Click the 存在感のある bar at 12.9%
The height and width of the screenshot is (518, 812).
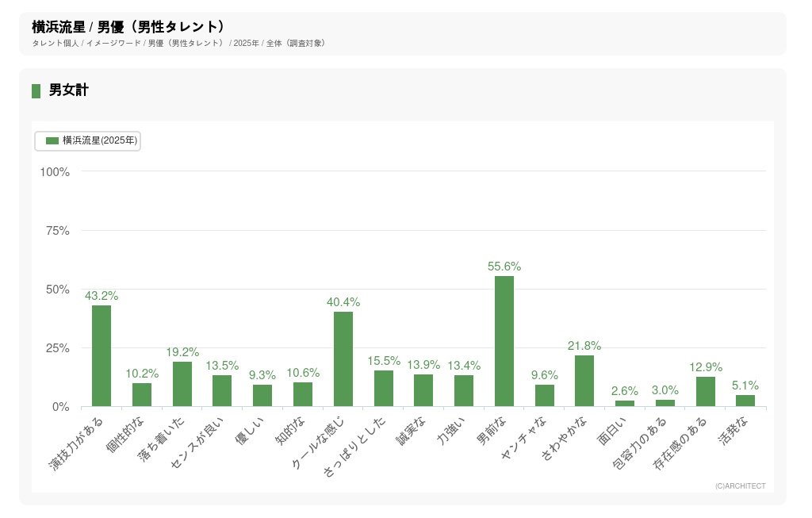tap(706, 392)
